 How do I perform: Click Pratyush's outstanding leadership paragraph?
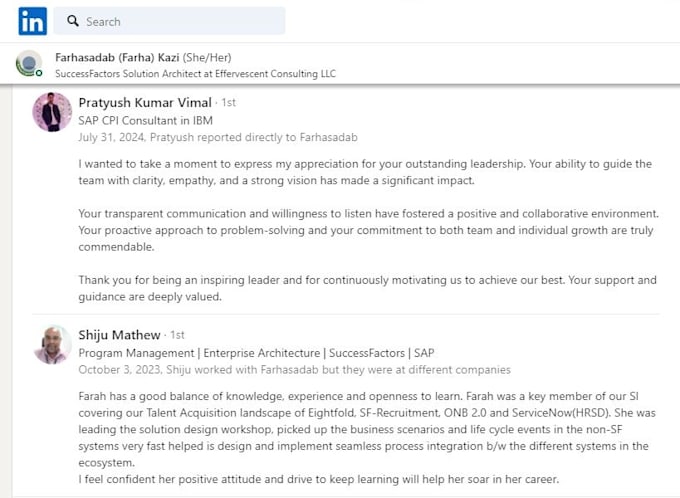365,172
